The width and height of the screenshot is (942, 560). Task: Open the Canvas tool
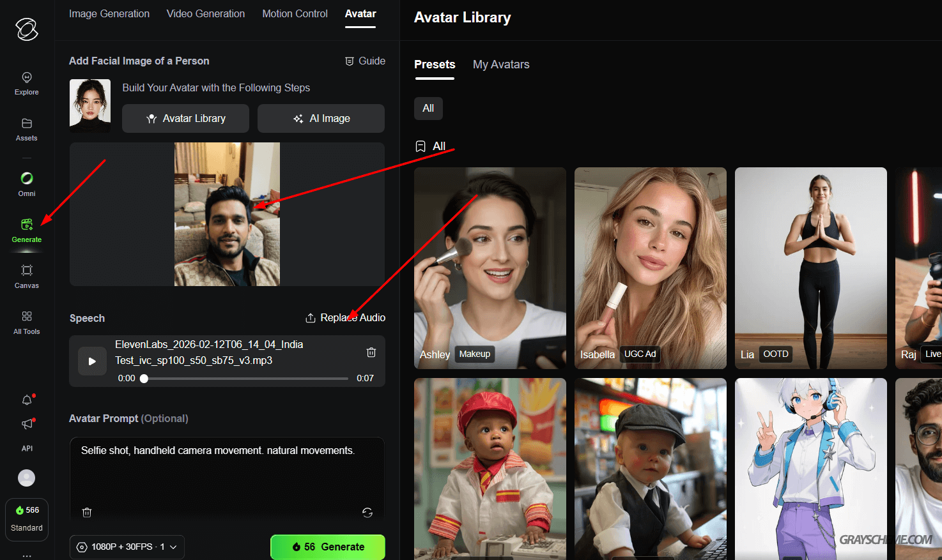(x=27, y=276)
